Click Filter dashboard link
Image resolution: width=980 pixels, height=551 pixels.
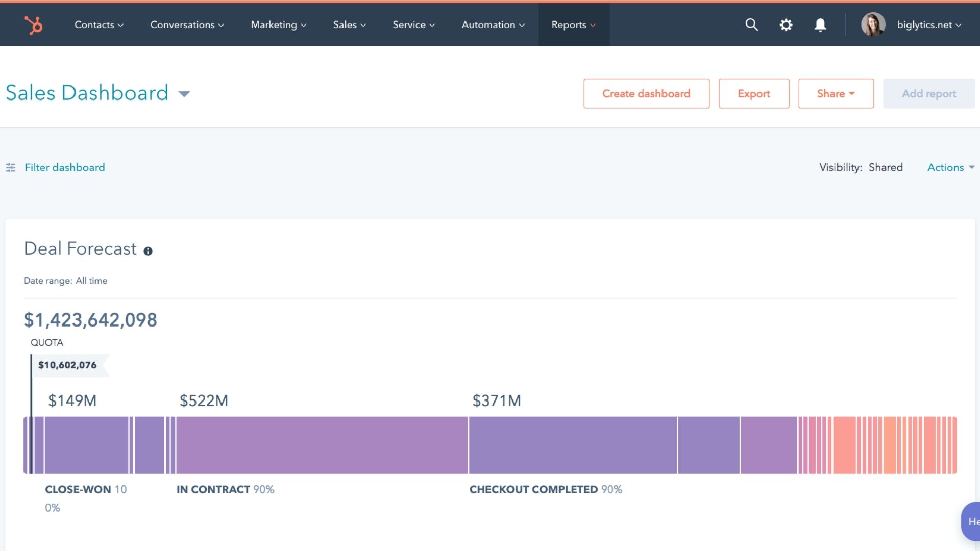(x=65, y=167)
